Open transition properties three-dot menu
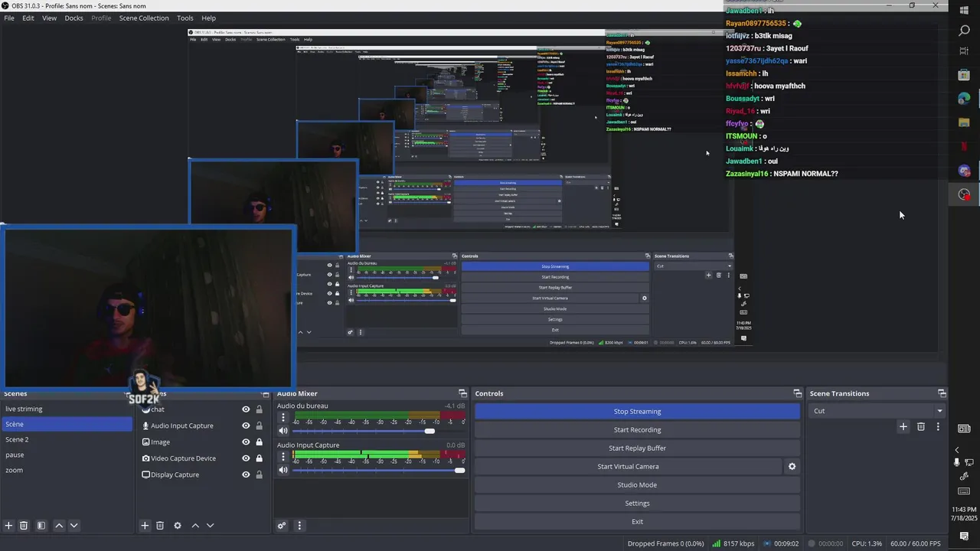The width and height of the screenshot is (980, 551). (x=938, y=427)
